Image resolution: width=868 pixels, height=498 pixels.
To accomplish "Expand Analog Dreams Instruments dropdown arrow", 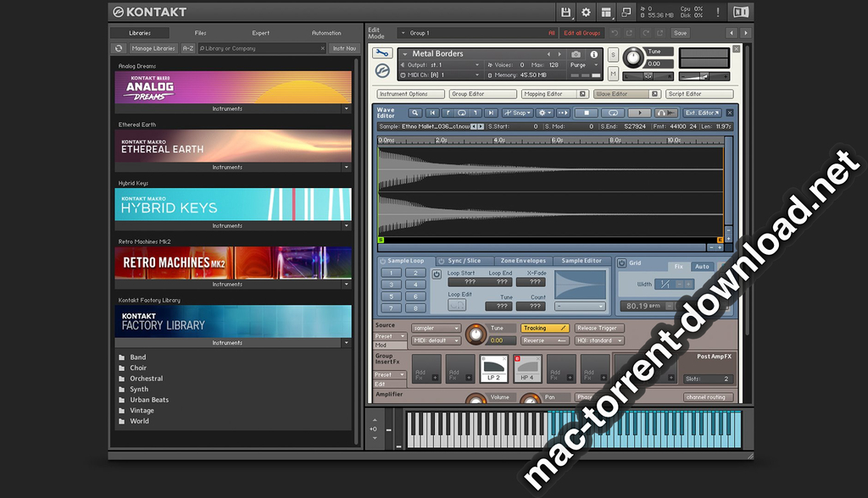I will pos(347,108).
